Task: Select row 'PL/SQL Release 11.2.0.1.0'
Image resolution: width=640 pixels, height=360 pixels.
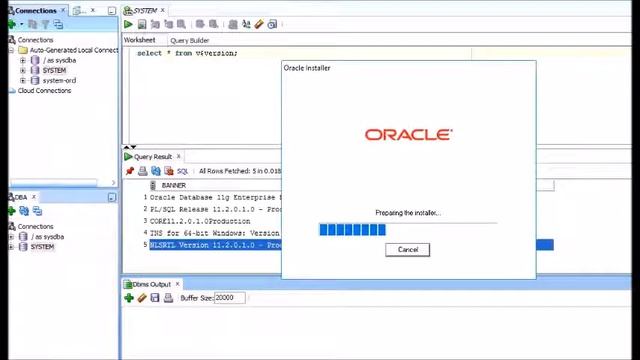Action: [x=216, y=209]
